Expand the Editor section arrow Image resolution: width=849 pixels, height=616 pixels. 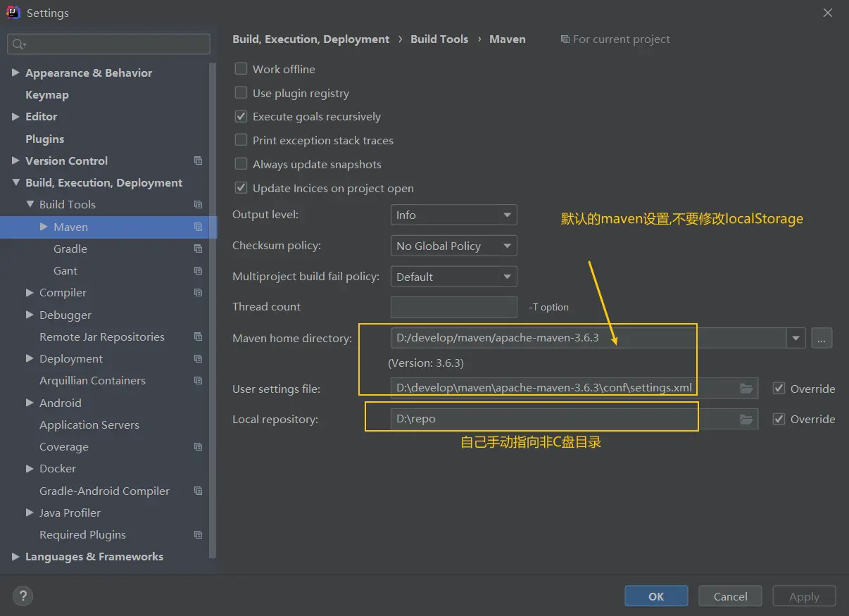15,116
